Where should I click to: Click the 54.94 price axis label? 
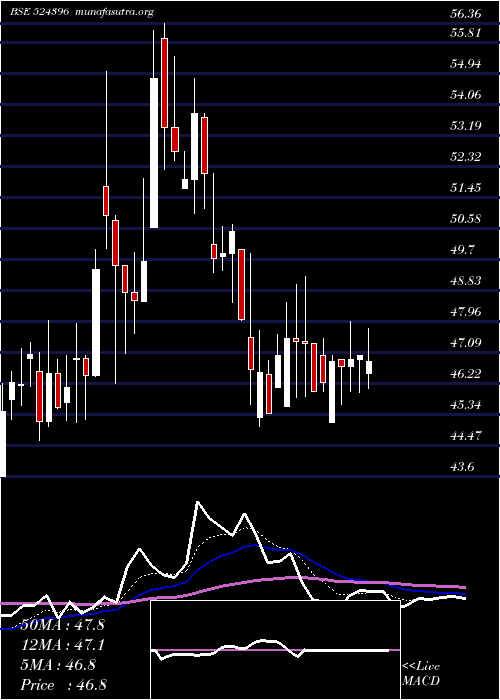point(466,63)
